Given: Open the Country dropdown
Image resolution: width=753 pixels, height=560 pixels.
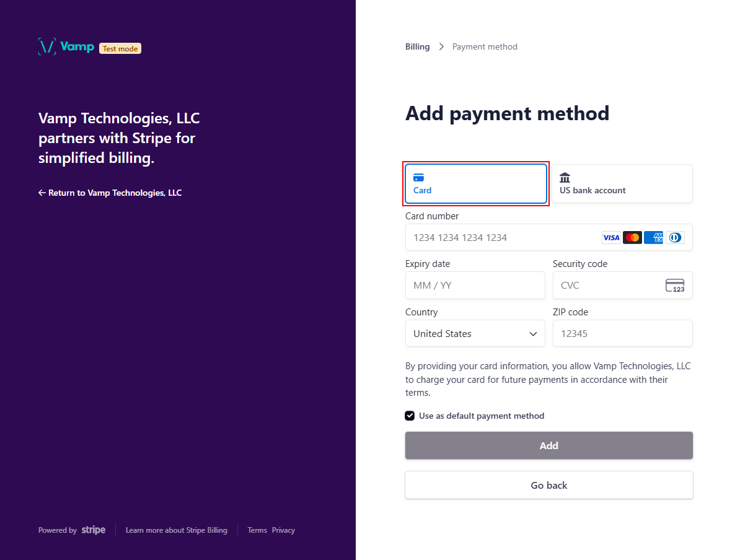Looking at the screenshot, I should point(475,333).
